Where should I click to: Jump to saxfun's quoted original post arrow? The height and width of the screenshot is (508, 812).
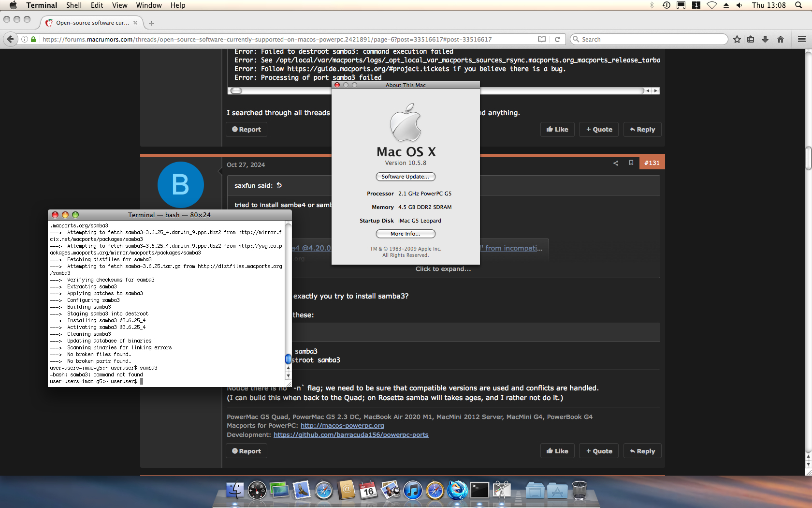tap(279, 185)
